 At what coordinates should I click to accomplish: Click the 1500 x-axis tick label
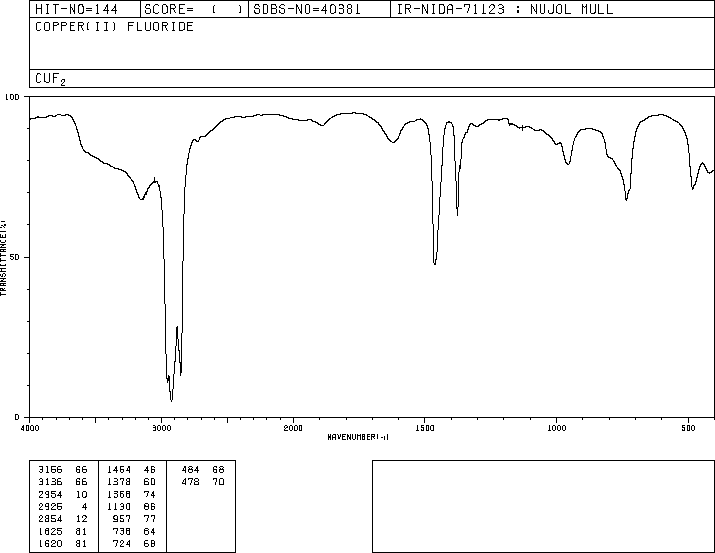click(425, 428)
